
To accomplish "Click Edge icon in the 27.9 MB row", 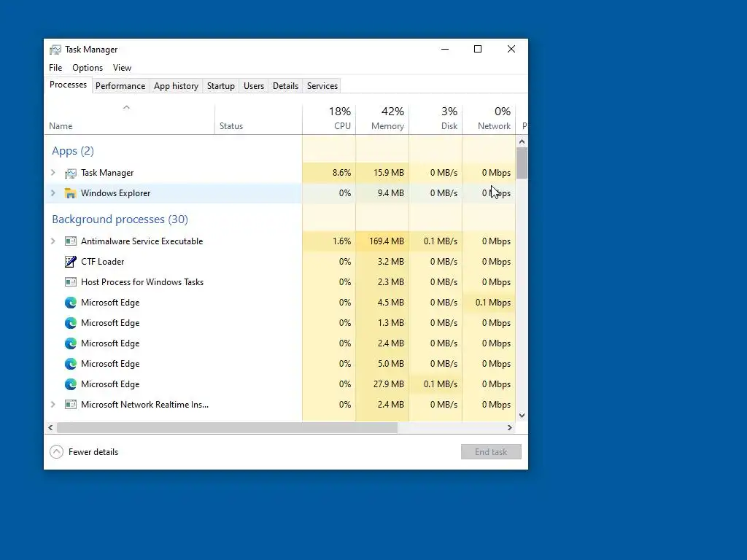I will (71, 385).
